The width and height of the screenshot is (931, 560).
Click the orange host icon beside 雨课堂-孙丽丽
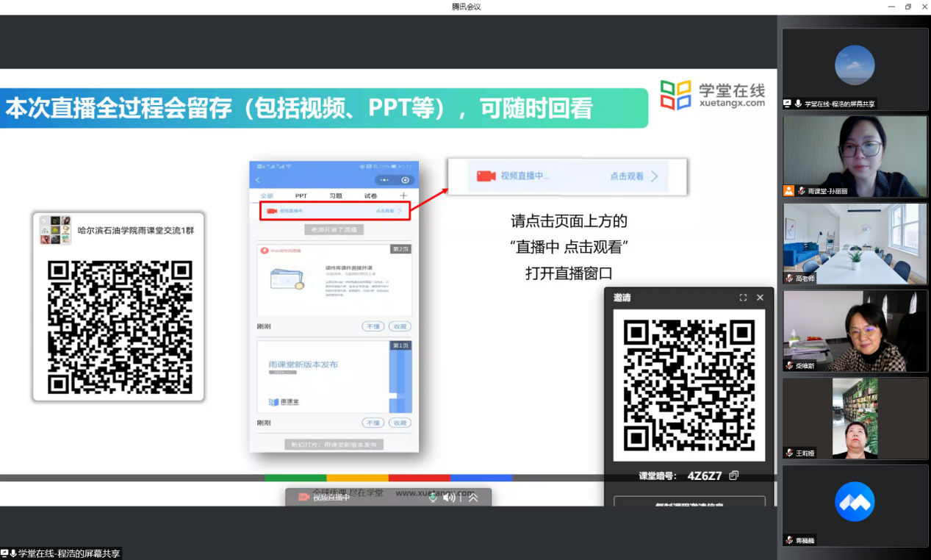click(x=788, y=190)
